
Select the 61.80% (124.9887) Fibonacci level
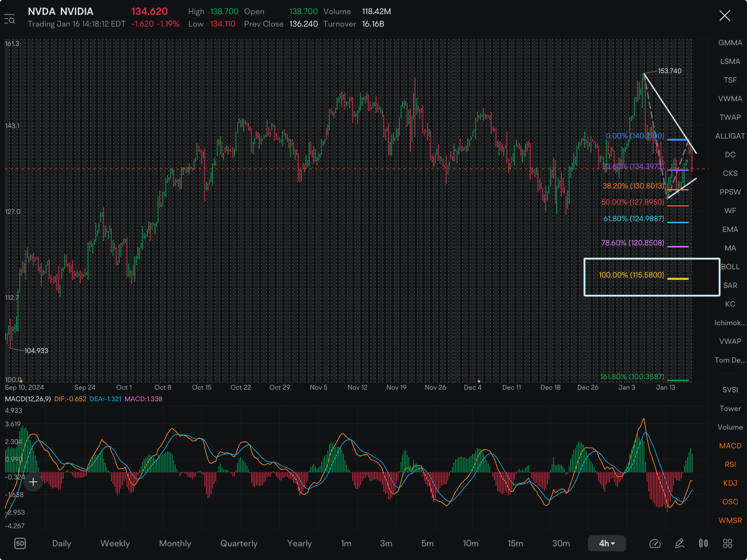(634, 219)
